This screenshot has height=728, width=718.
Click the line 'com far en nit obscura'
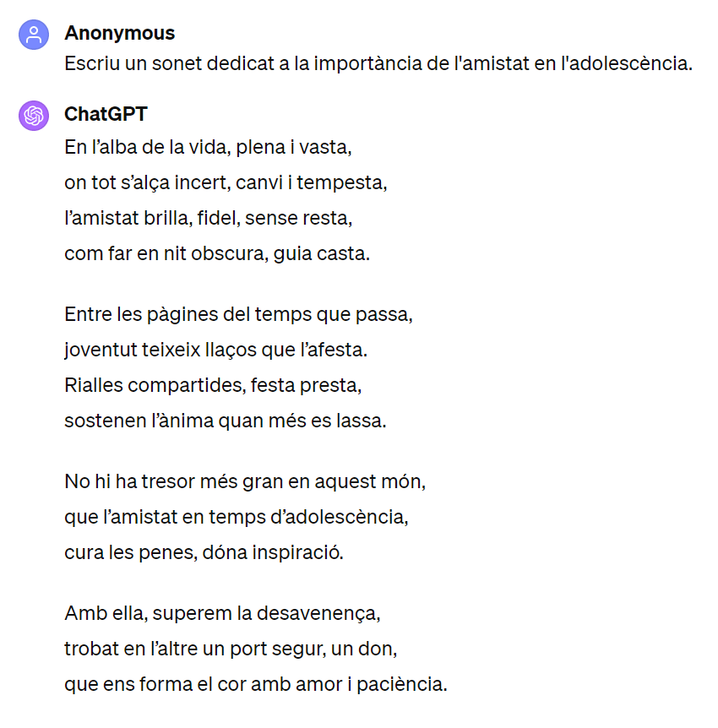tap(216, 253)
